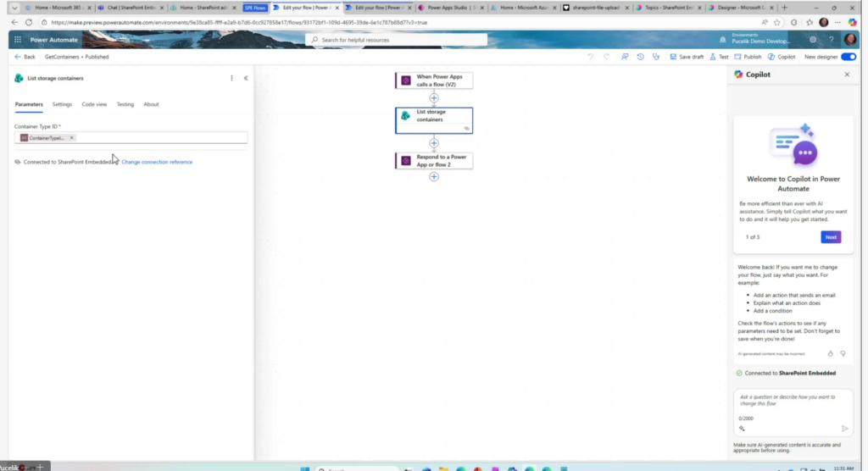Undo the last flow change
Viewport: 868px width, 471px height.
(591, 57)
